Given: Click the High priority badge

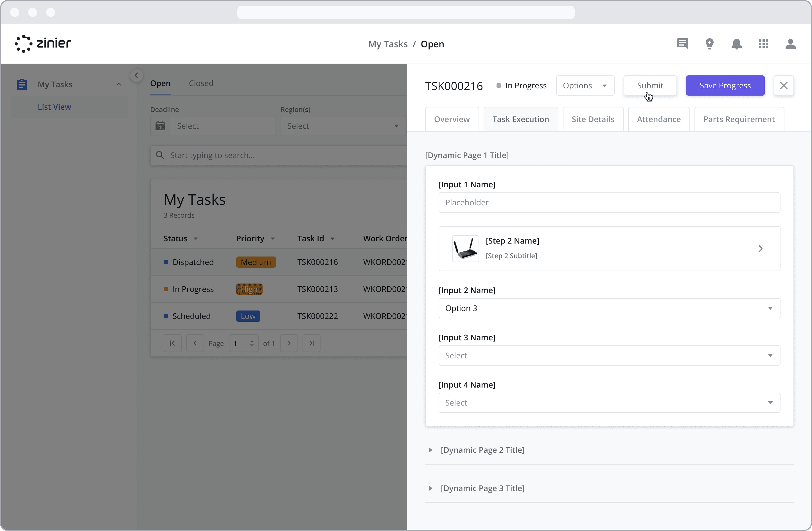Looking at the screenshot, I should (249, 289).
